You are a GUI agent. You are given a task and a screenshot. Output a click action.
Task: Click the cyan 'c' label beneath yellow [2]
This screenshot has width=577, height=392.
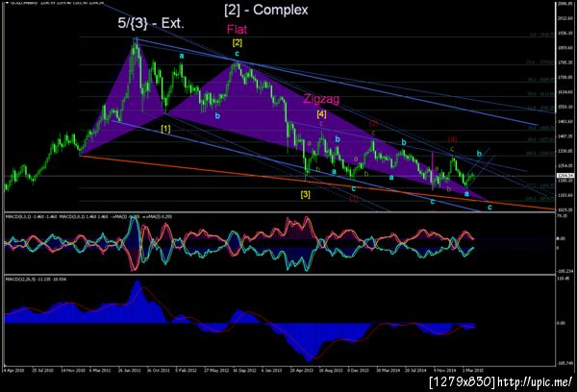(x=238, y=54)
